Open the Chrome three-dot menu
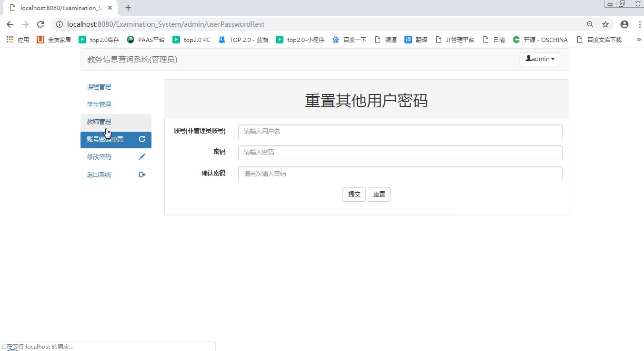This screenshot has height=351, width=644. (x=639, y=24)
